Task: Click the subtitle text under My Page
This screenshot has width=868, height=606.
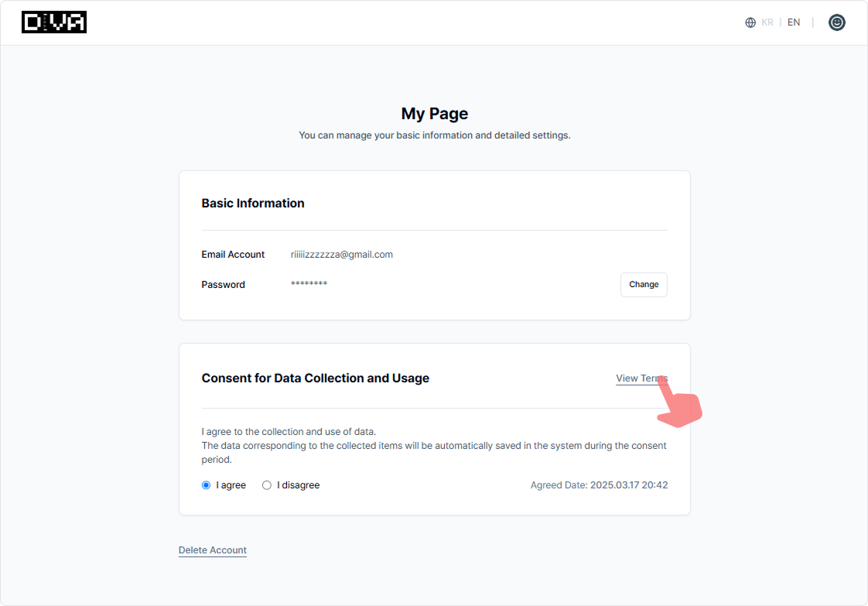Action: point(434,135)
